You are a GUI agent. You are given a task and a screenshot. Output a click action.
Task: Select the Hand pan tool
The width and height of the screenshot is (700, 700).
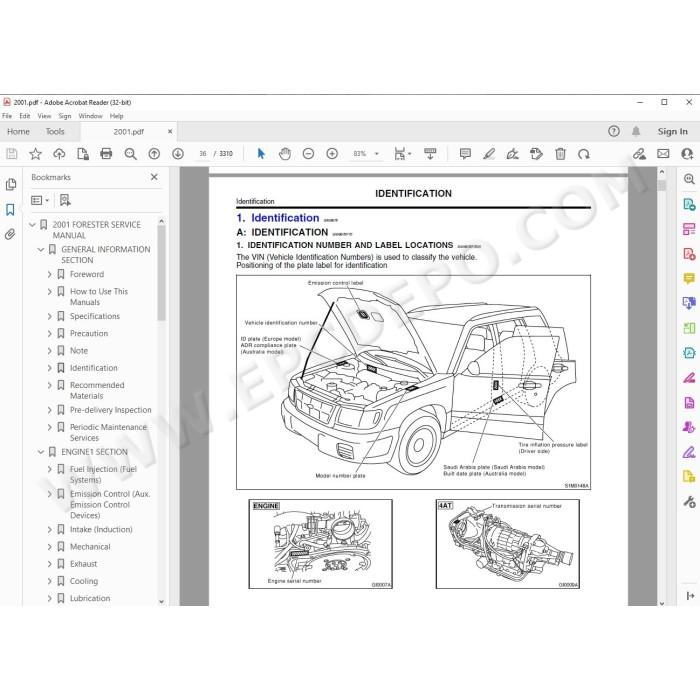[x=285, y=154]
